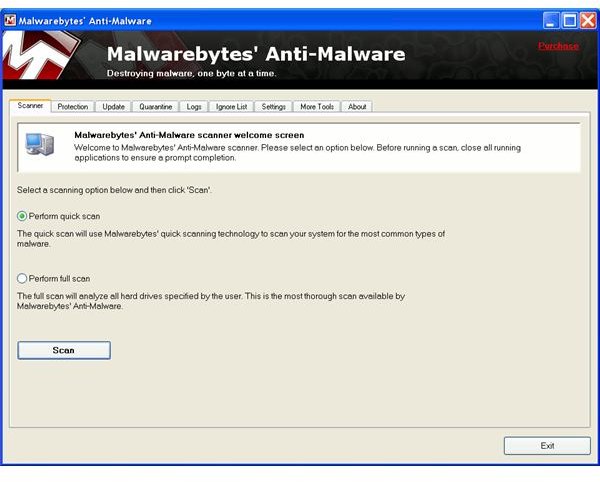The height and width of the screenshot is (482, 600).
Task: Minimize the Malwarebytes window
Action: tap(551, 20)
